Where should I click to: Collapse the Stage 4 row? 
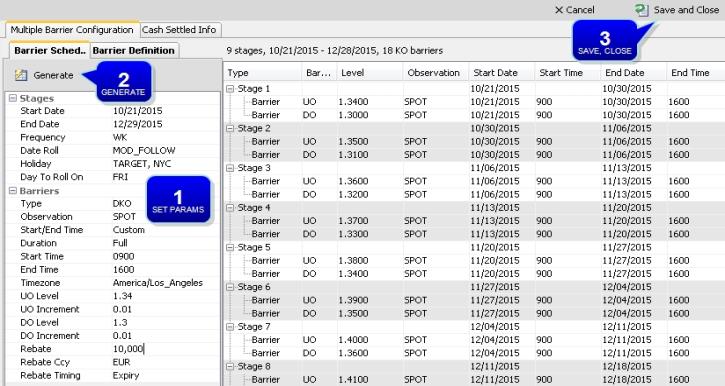(230, 208)
